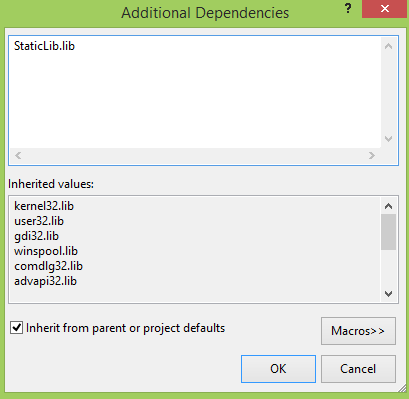Click up arrow of the Inherited values list
The image size is (409, 399).
pyautogui.click(x=388, y=206)
